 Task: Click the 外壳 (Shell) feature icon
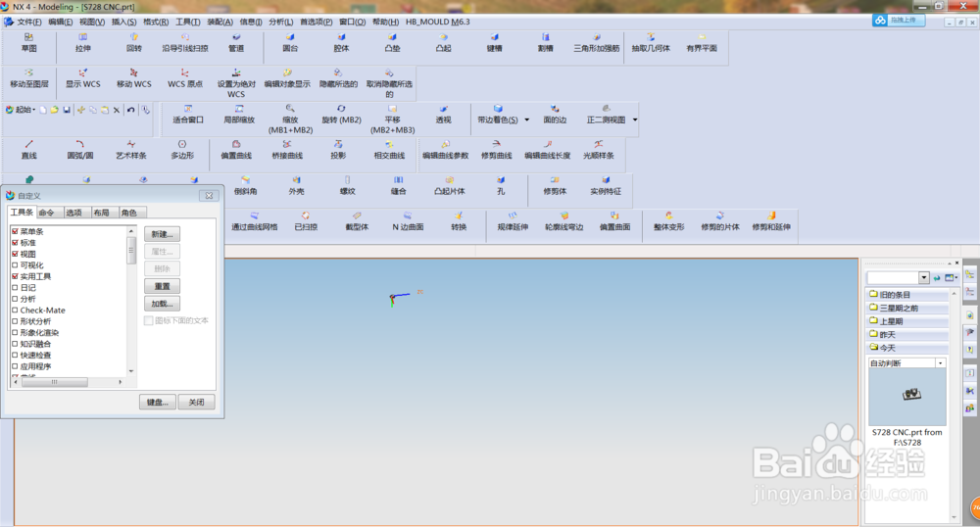pyautogui.click(x=296, y=180)
